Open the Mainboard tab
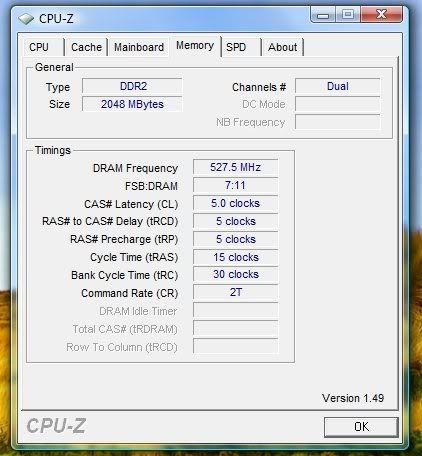This screenshot has height=456, width=422. pyautogui.click(x=139, y=47)
